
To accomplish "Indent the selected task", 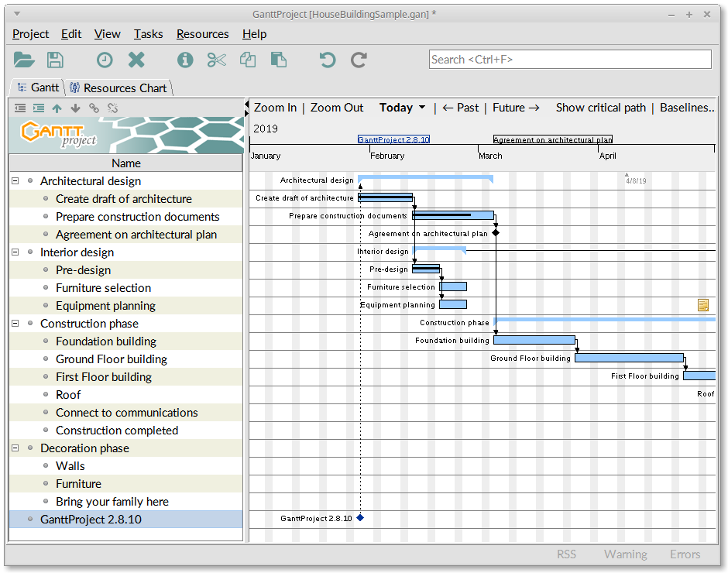I will click(39, 108).
